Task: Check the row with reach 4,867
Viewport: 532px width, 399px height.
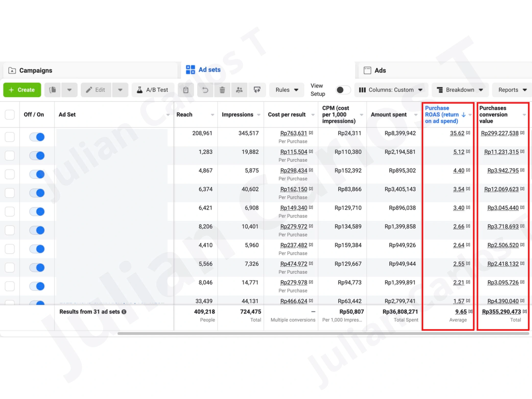Action: tap(10, 174)
